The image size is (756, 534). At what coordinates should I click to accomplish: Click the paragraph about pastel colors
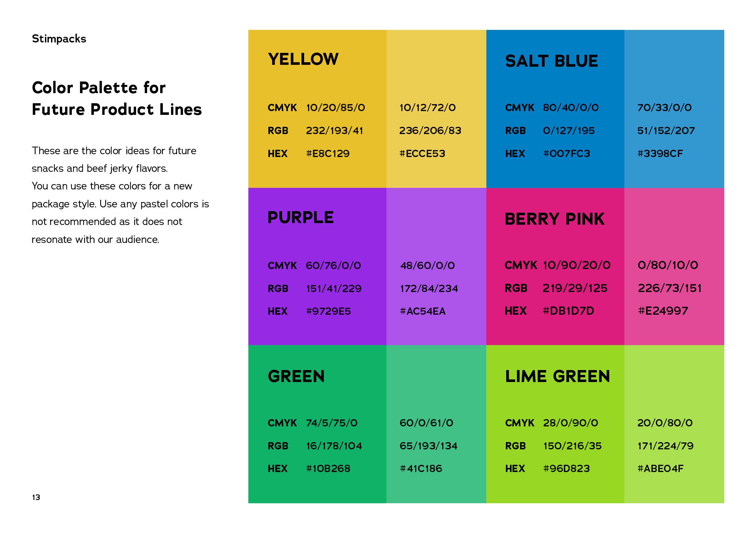tap(120, 195)
